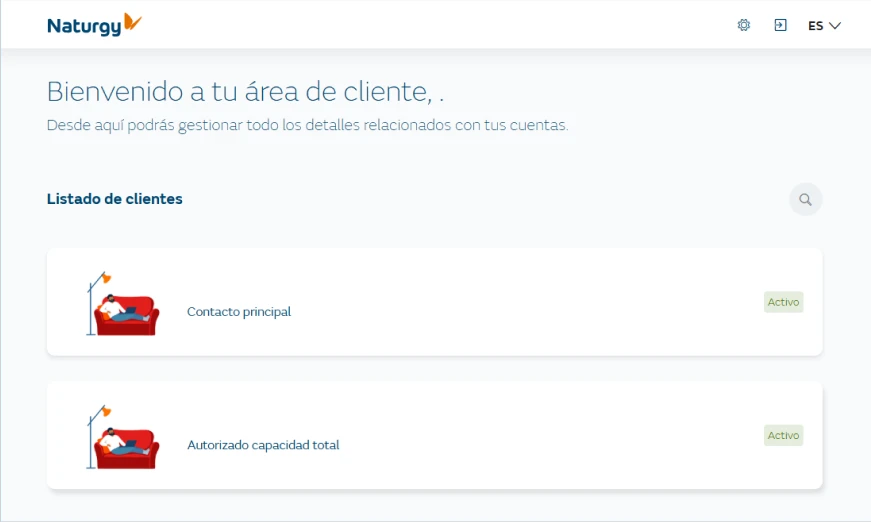Click the Listado de clientes heading
Viewport: 871px width, 522px height.
115,199
